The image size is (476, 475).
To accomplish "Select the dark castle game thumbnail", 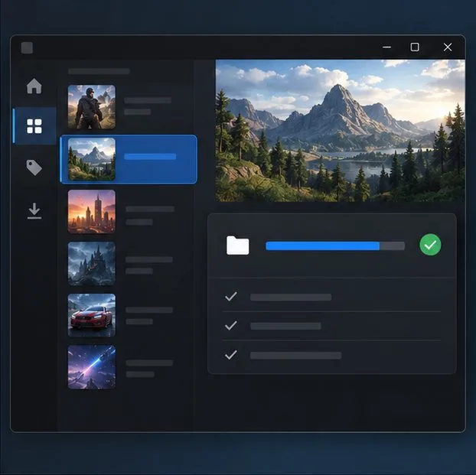I will click(x=92, y=263).
